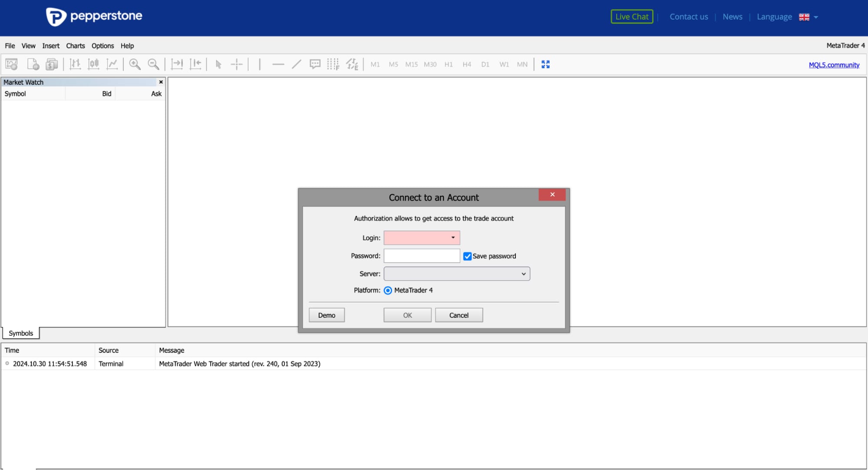The height and width of the screenshot is (470, 868).
Task: Click Cancel in the dialog
Action: 459,315
